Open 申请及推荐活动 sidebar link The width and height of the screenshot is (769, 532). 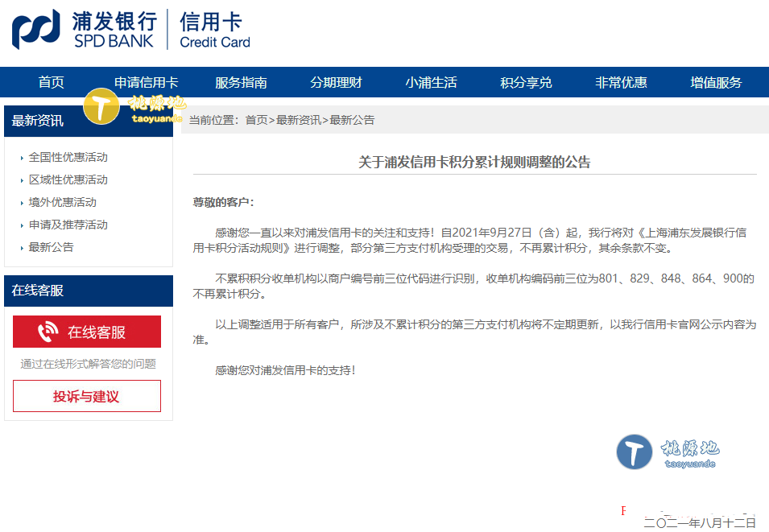(x=68, y=225)
